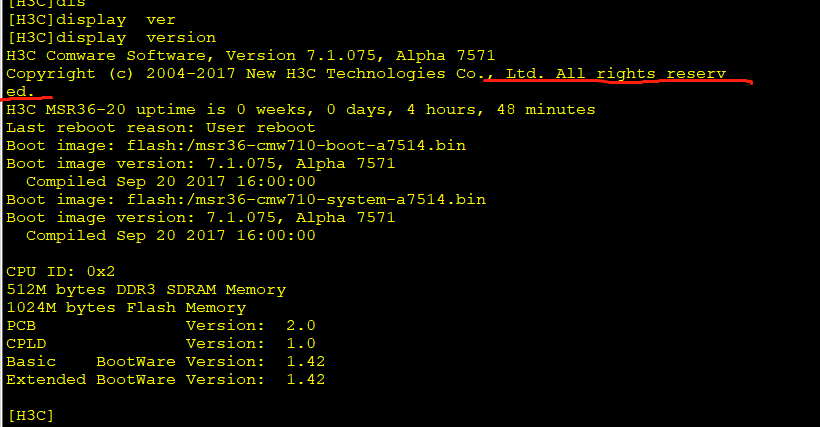
Task: Click the MSR36-20 uptime line
Action: [x=300, y=109]
